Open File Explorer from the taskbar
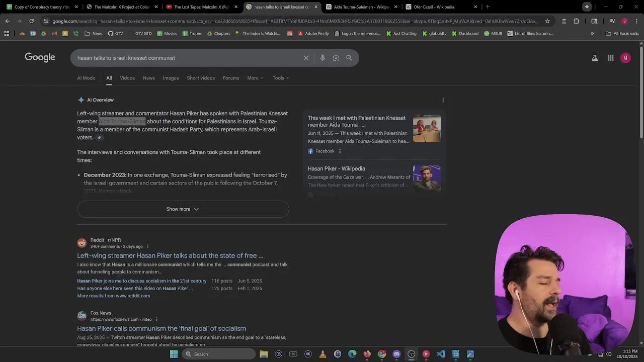The width and height of the screenshot is (644, 362). [x=264, y=354]
